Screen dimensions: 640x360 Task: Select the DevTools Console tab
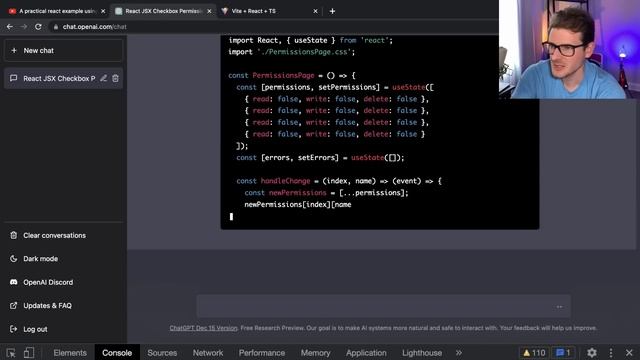coord(117,353)
